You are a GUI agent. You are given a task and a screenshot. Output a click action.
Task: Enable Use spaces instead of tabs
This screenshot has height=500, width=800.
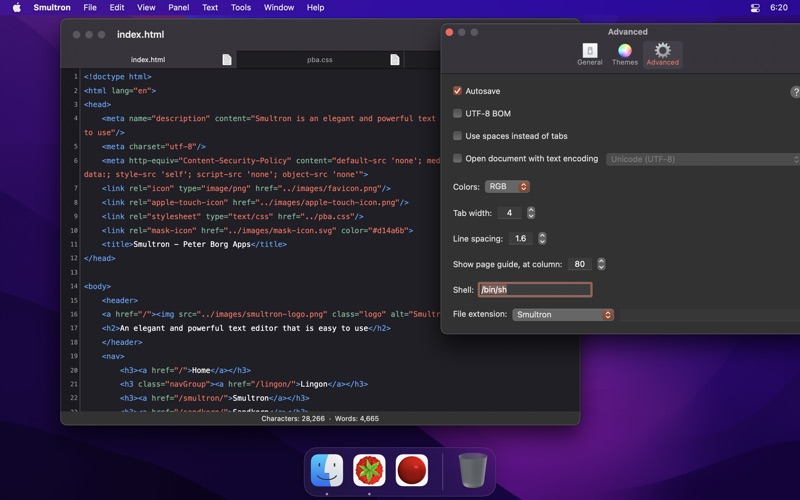pos(457,136)
